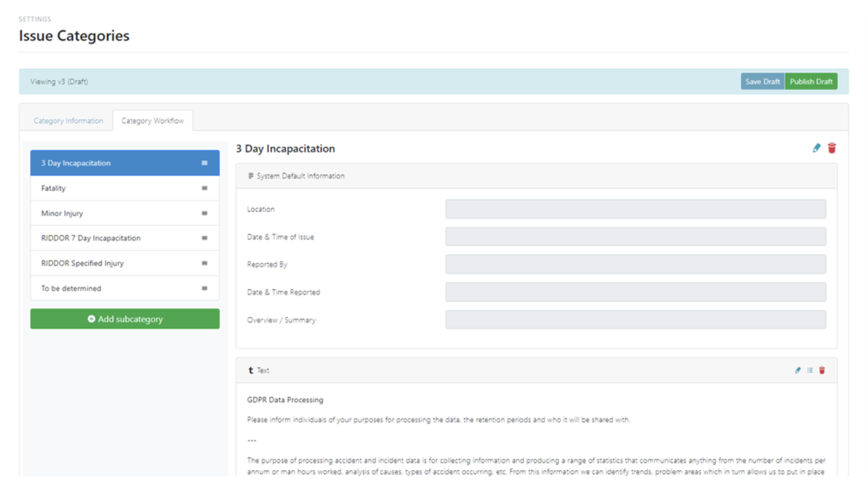
Task: Switch to the Category Information tab
Action: coord(68,121)
